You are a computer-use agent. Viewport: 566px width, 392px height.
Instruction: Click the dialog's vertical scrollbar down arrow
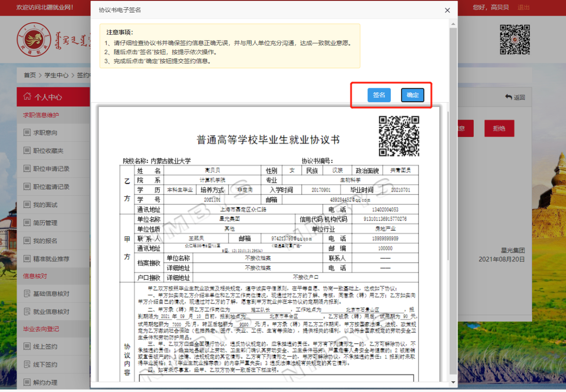tap(453, 382)
